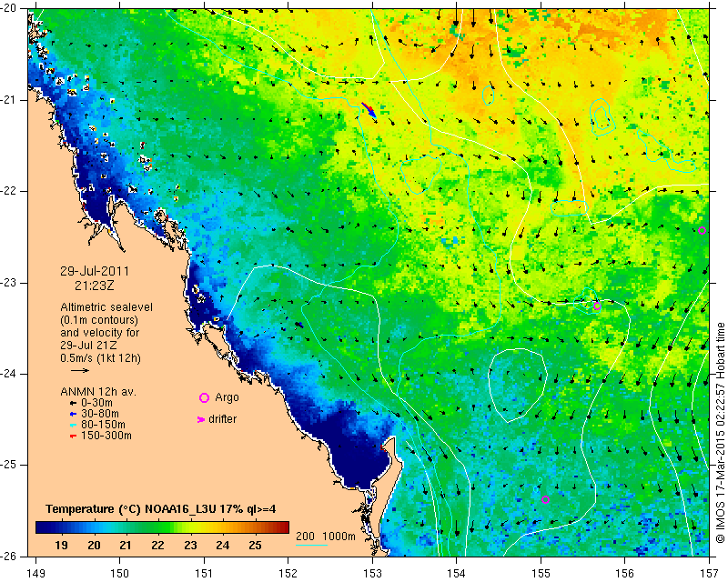The height and width of the screenshot is (582, 728).
Task: Click the latitude axis label '-25'
Action: [8, 465]
